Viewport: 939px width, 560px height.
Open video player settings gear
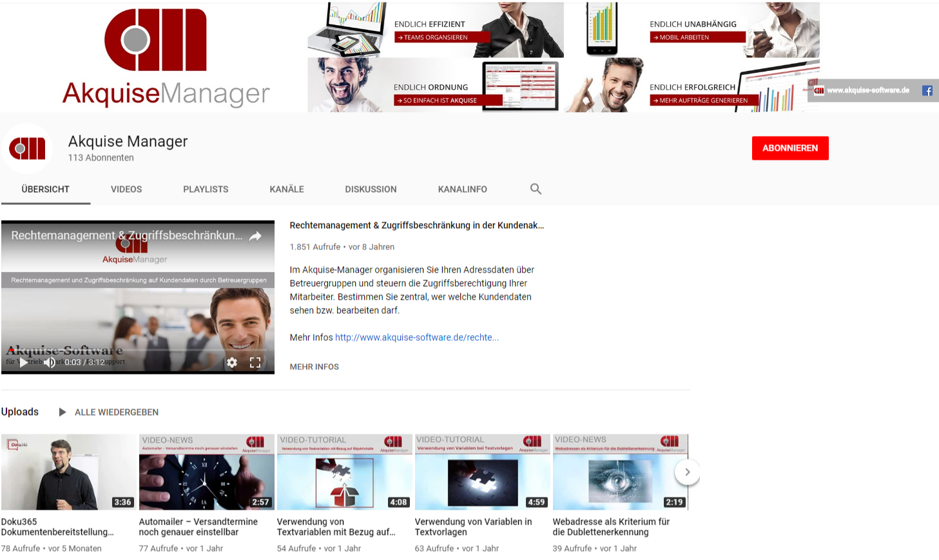232,362
